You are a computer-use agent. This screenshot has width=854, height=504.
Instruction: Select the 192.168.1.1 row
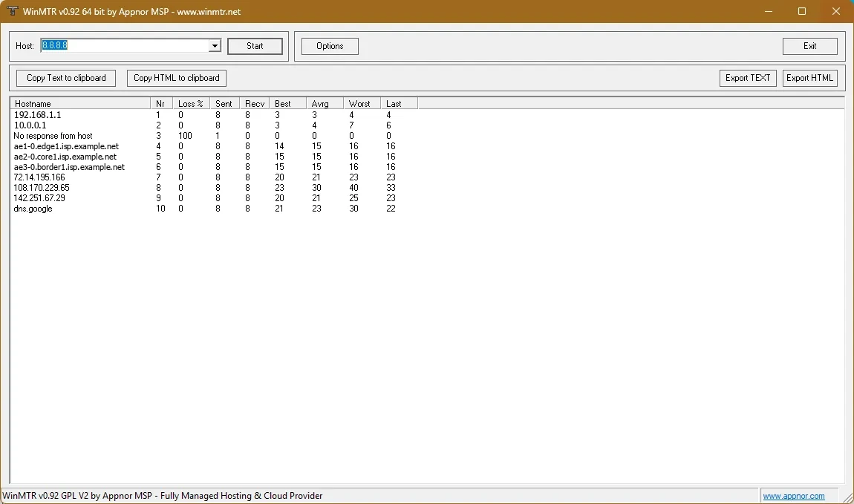(x=214, y=115)
